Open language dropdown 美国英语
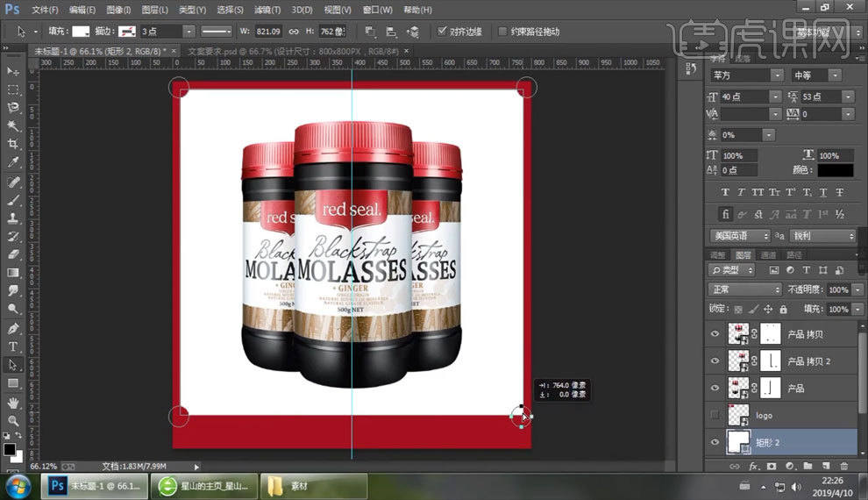This screenshot has height=500, width=868. (x=740, y=236)
